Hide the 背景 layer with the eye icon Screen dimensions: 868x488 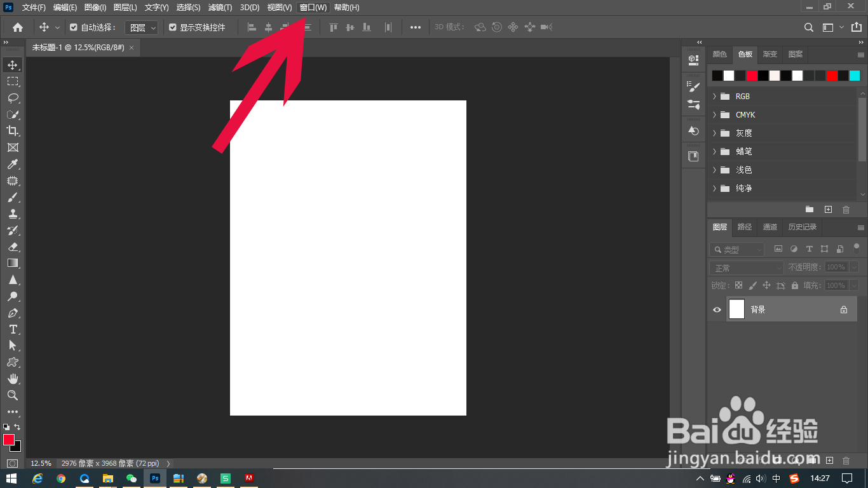coord(717,309)
